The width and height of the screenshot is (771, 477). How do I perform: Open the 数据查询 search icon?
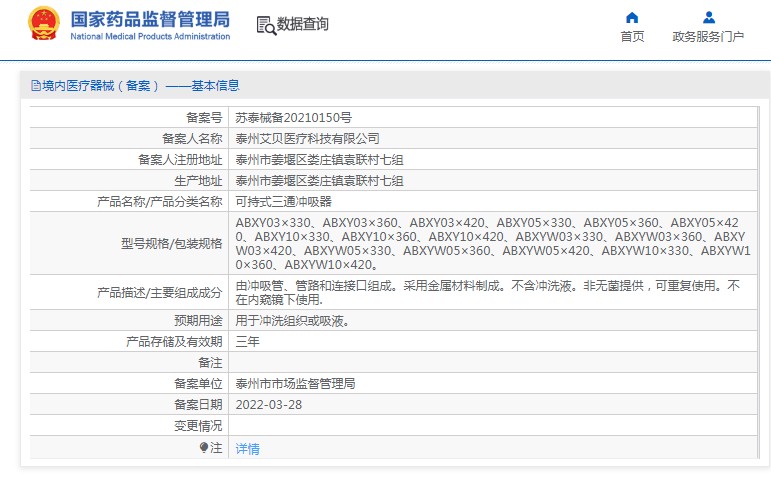(266, 25)
